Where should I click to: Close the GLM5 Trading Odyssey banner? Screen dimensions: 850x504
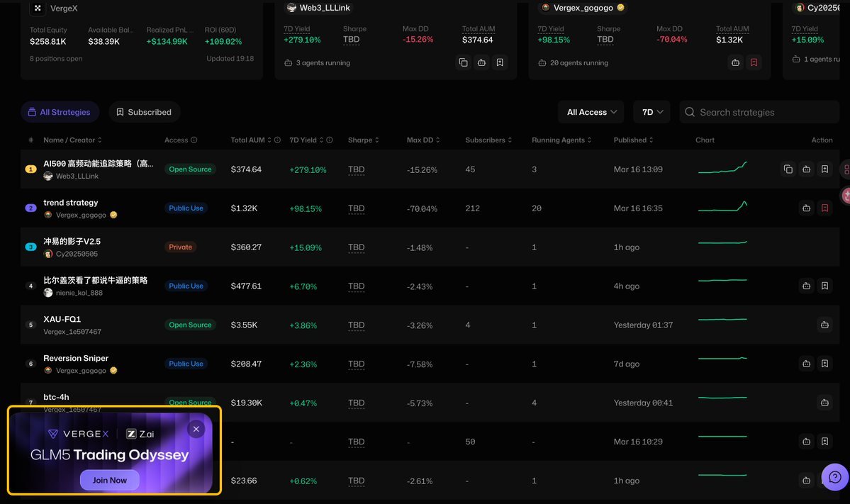[x=196, y=429]
